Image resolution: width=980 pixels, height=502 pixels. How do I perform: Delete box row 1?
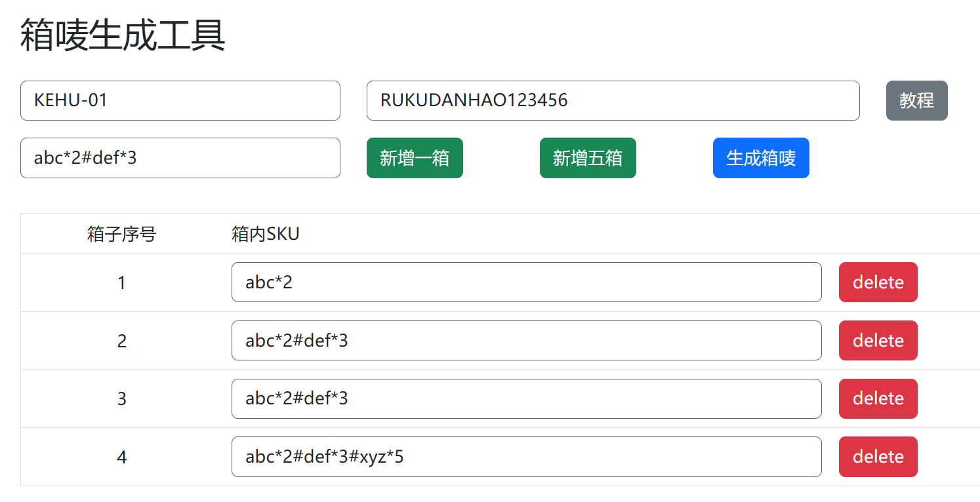tap(878, 282)
